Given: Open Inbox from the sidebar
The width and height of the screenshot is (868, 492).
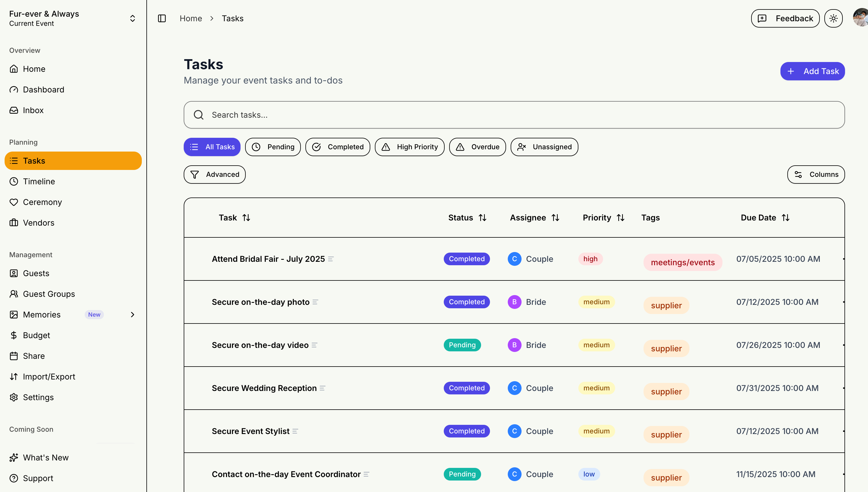Looking at the screenshot, I should [x=33, y=110].
